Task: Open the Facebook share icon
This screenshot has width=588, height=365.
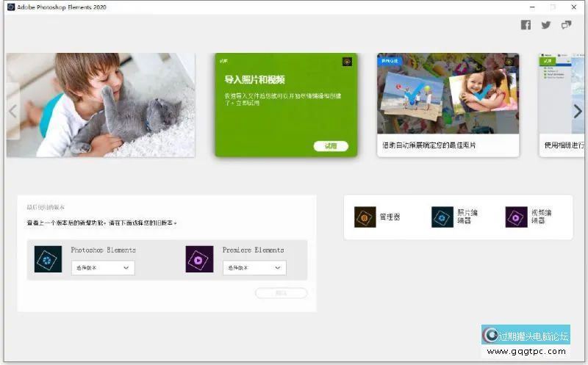Action: [x=526, y=25]
